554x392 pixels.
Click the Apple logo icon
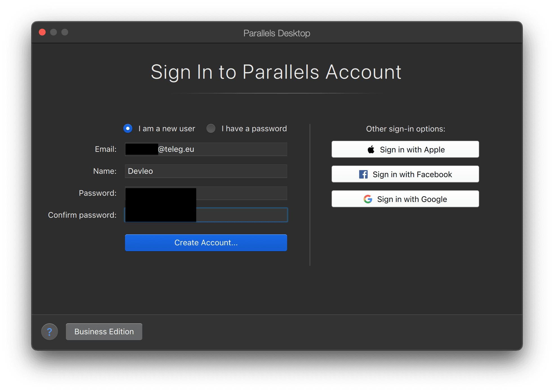click(371, 150)
